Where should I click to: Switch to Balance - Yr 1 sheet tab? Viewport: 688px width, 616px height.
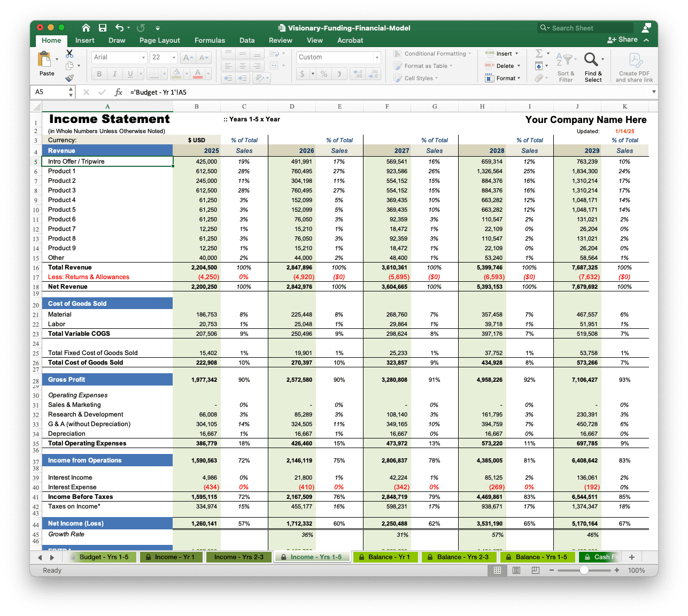tap(385, 557)
